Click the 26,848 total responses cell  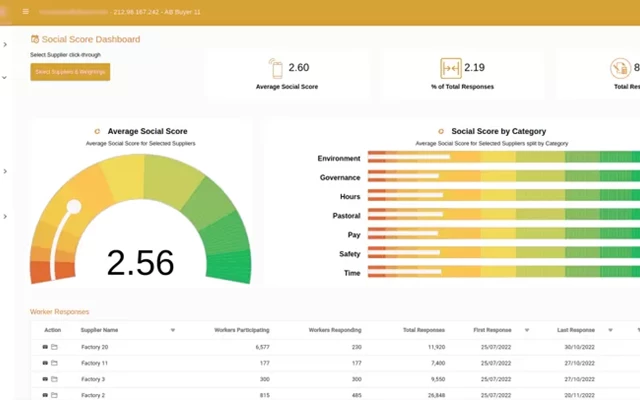(x=436, y=395)
